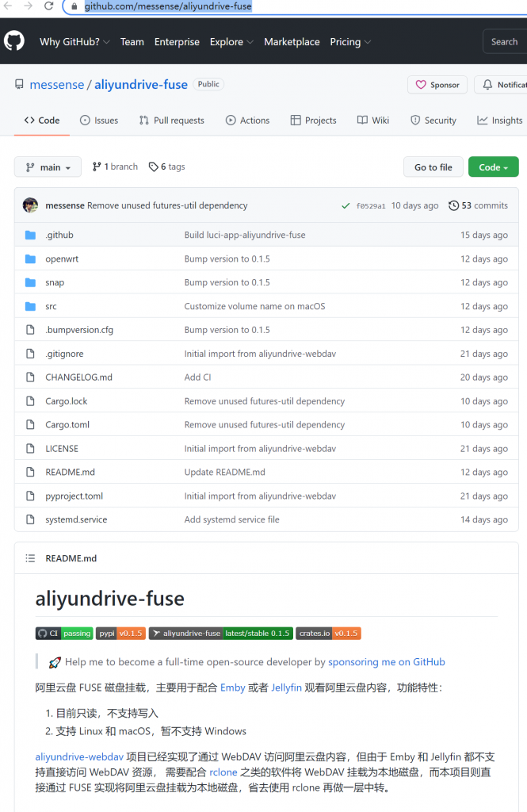527x812 pixels.
Task: Switch to the Issues tab
Action: coord(99,121)
